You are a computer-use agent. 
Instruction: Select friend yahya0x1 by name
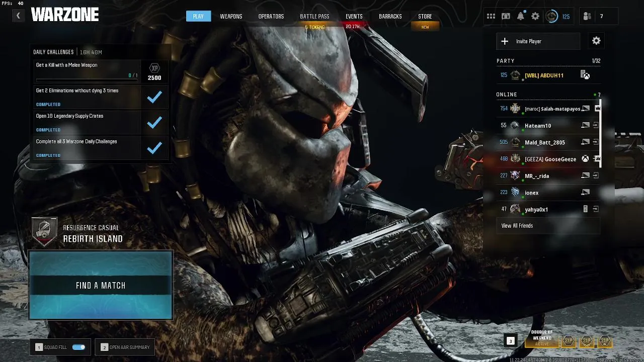pos(536,209)
